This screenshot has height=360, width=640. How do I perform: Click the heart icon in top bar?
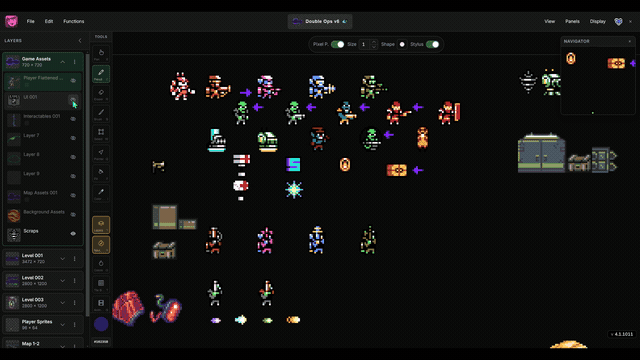pos(618,21)
